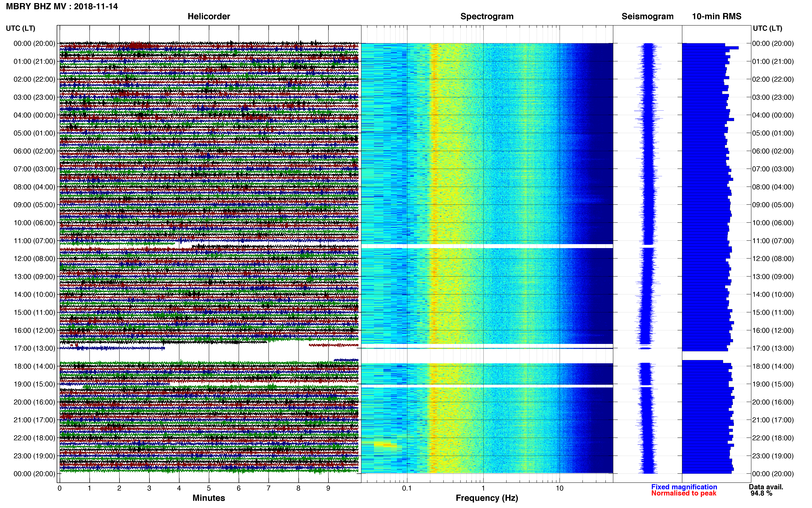The image size is (812, 508).
Task: Click '16:00 (12:00)' beside the Helicorder
Action: click(34, 330)
